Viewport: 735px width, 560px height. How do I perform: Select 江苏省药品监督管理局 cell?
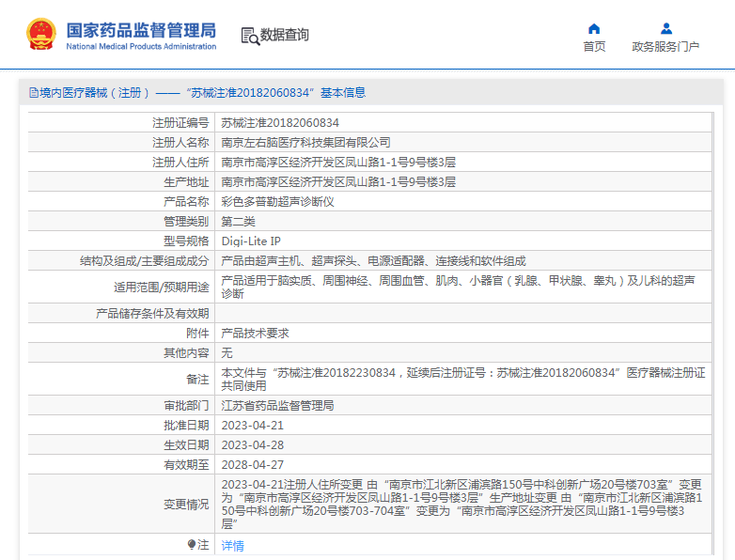[x=277, y=405]
